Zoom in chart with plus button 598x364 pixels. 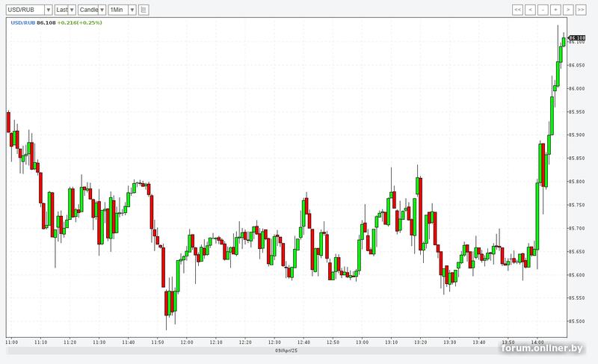coord(555,10)
